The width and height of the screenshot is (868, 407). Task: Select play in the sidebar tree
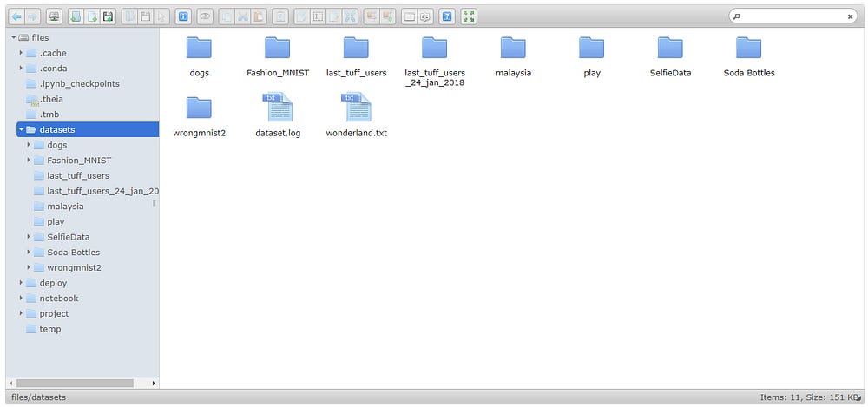point(56,221)
